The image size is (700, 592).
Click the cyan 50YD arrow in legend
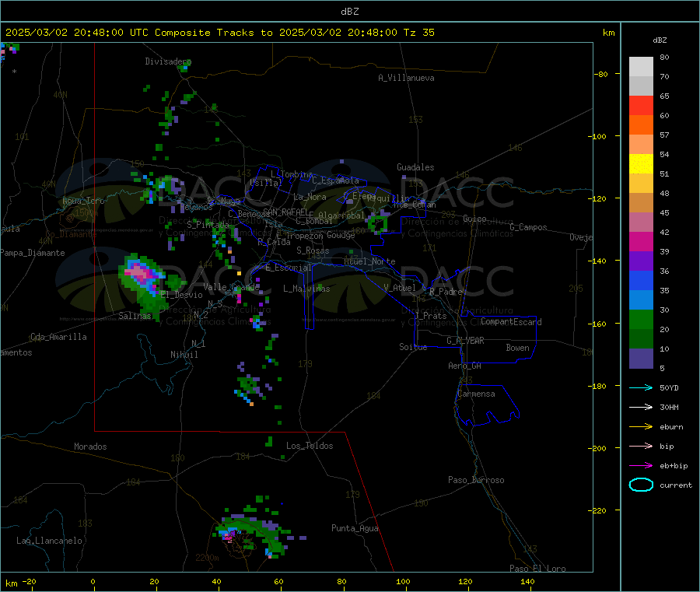point(641,387)
